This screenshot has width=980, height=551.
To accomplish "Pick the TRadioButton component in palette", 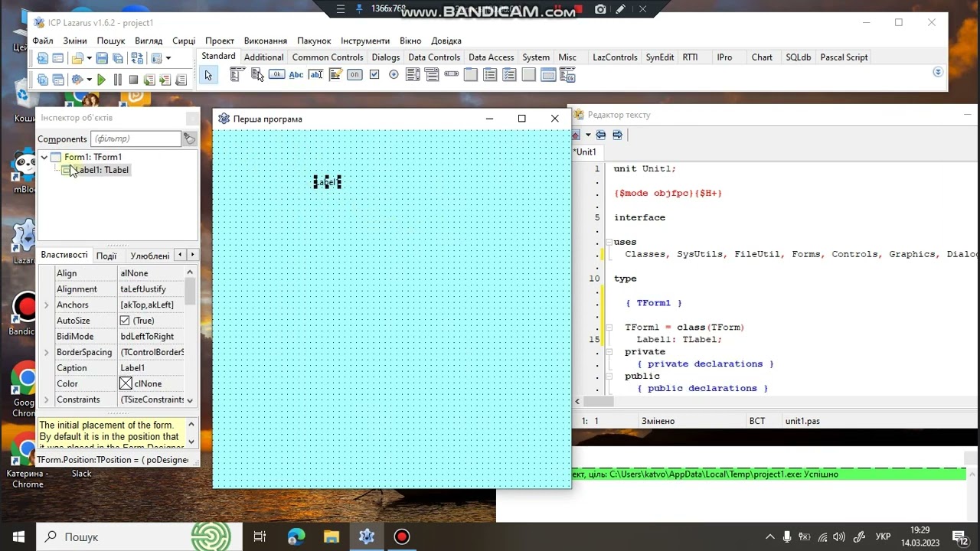I will [x=394, y=74].
